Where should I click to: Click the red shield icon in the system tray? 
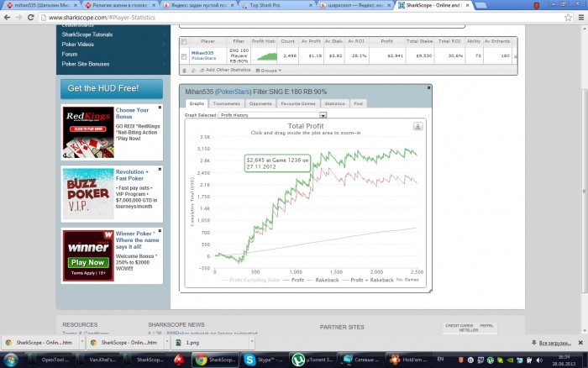[x=461, y=360]
